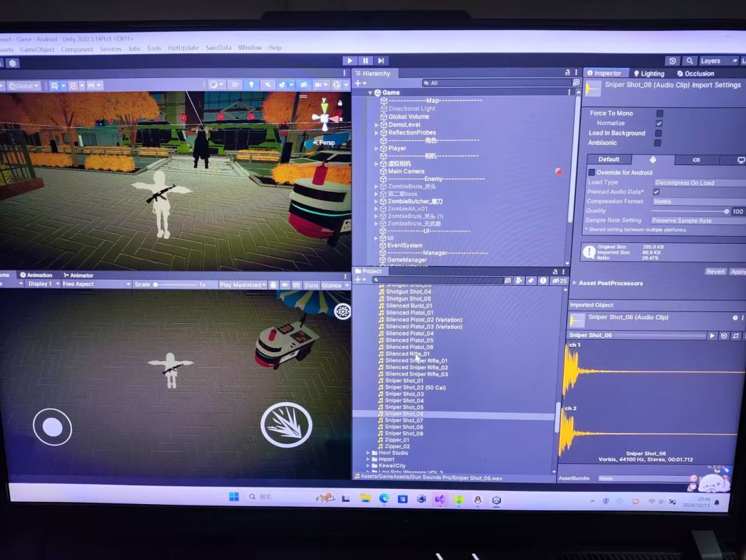The image size is (746, 560).
Task: Select EventSystem in Hierarchy
Action: tap(404, 246)
